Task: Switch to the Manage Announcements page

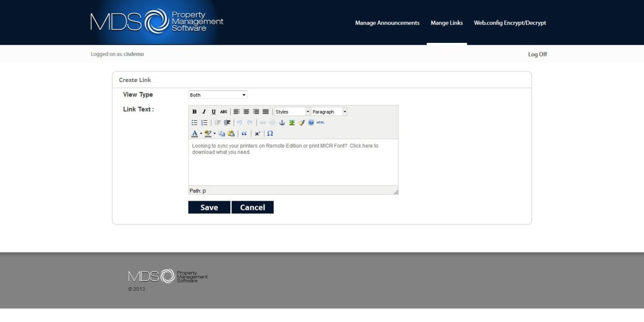Action: pos(387,23)
